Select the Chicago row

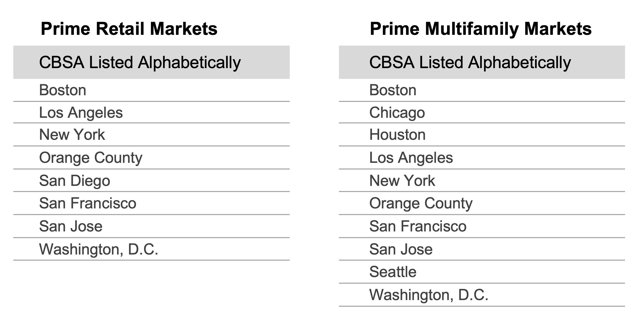click(482, 112)
